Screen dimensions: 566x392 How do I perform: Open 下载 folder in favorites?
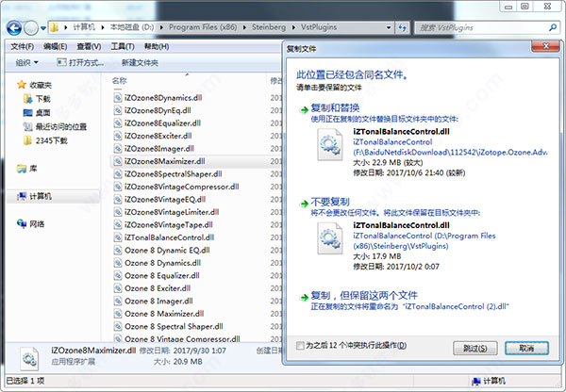click(37, 99)
